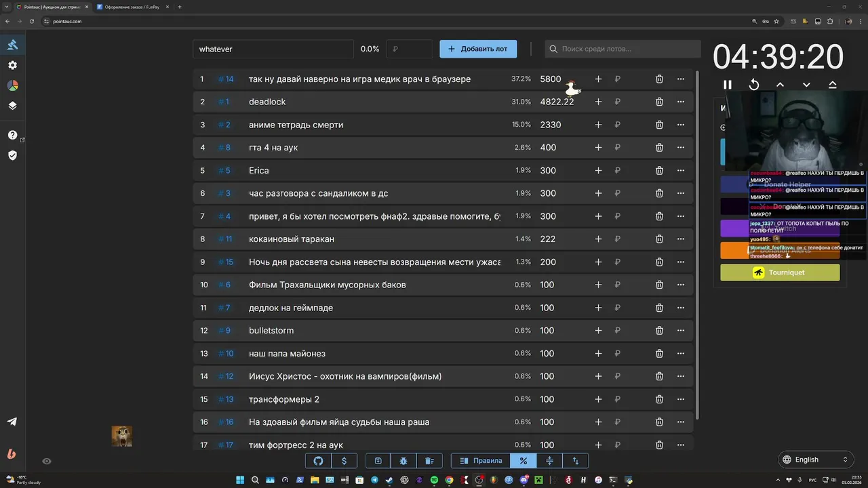Open Telegram from the taskbar
Image resolution: width=868 pixels, height=488 pixels.
tap(374, 480)
